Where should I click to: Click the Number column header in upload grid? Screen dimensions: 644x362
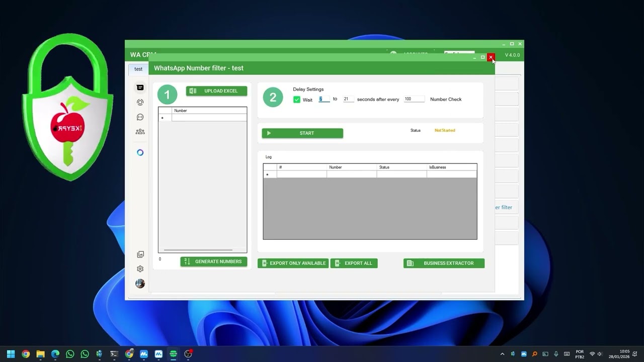tap(209, 111)
